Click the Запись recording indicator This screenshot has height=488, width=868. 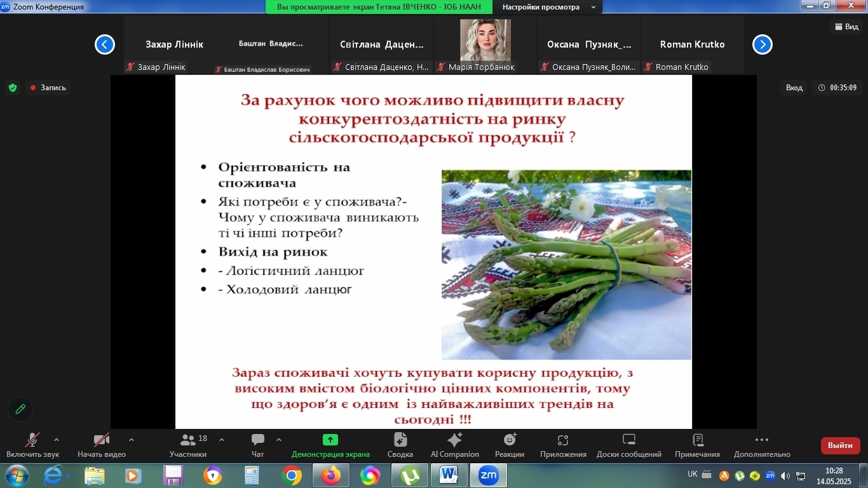tap(48, 88)
